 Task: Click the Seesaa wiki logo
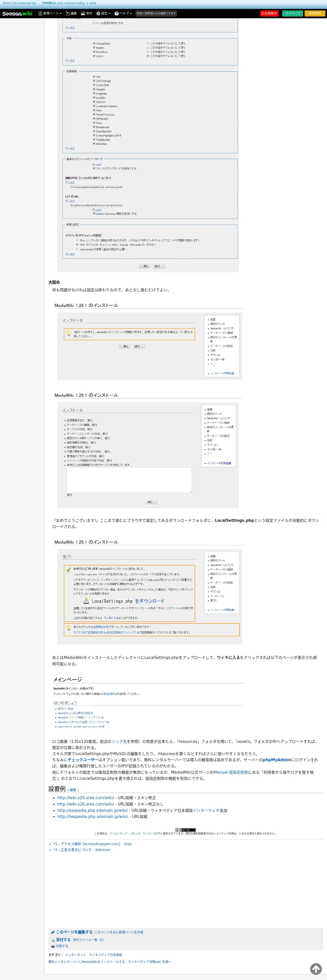(17, 13)
